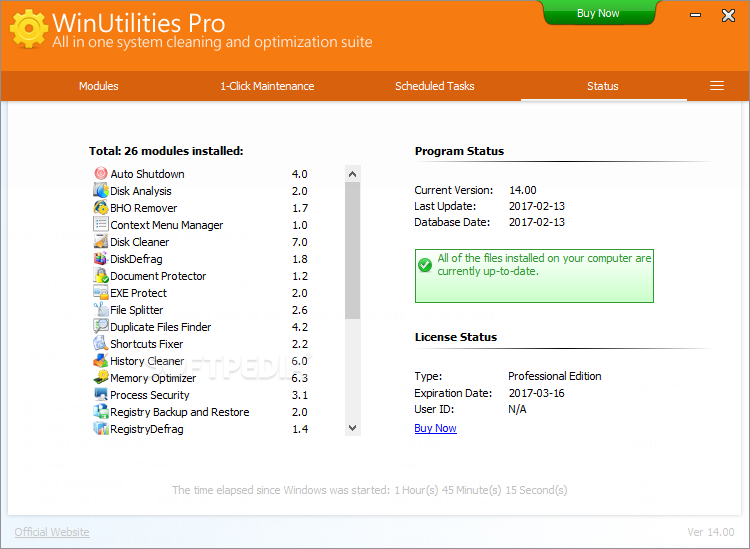Viewport: 750px width, 549px height.
Task: Click the Shortcuts Fixer icon
Action: point(100,343)
